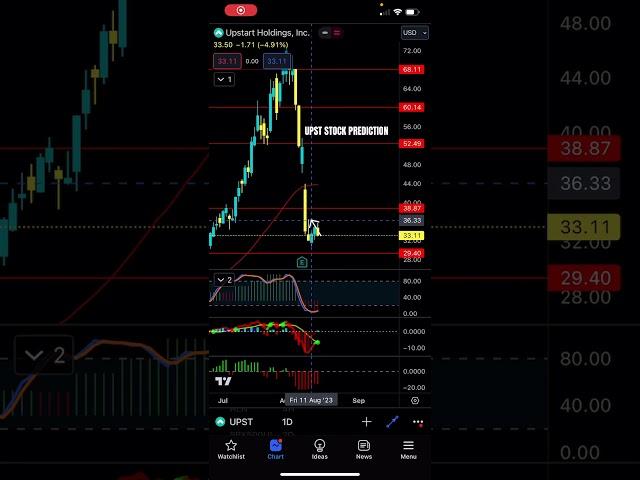640x480 pixels.
Task: Tap the battery status icon
Action: pyautogui.click(x=412, y=12)
